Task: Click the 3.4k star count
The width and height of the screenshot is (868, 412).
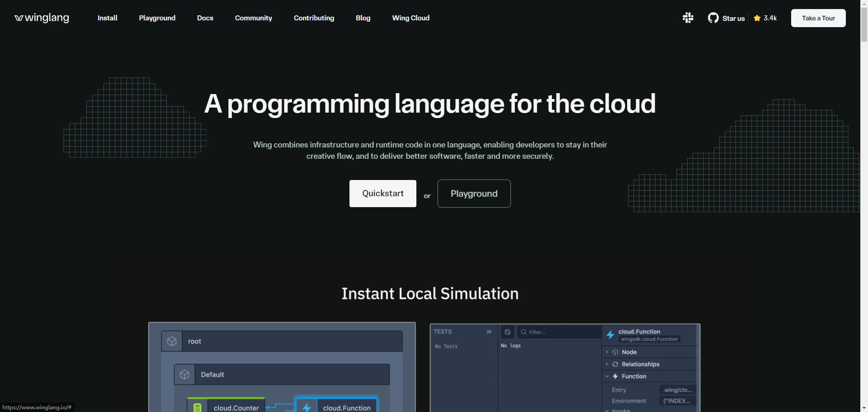Action: (x=770, y=18)
